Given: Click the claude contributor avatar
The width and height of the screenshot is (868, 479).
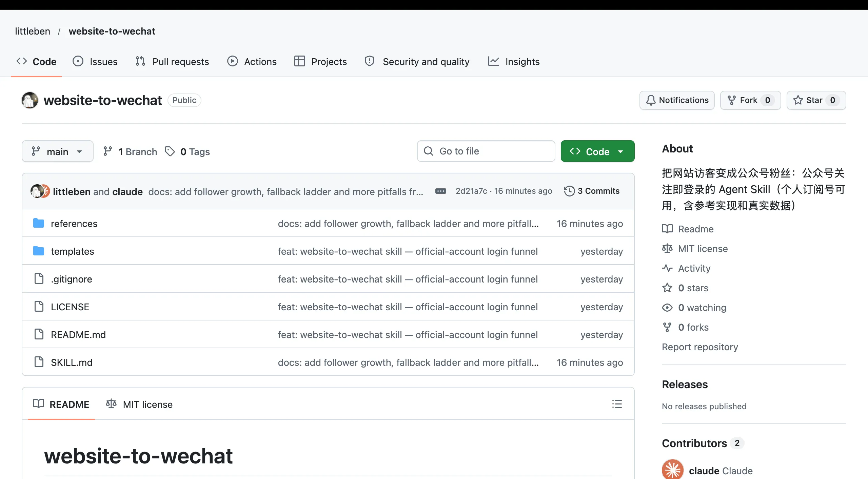Looking at the screenshot, I should pyautogui.click(x=673, y=470).
